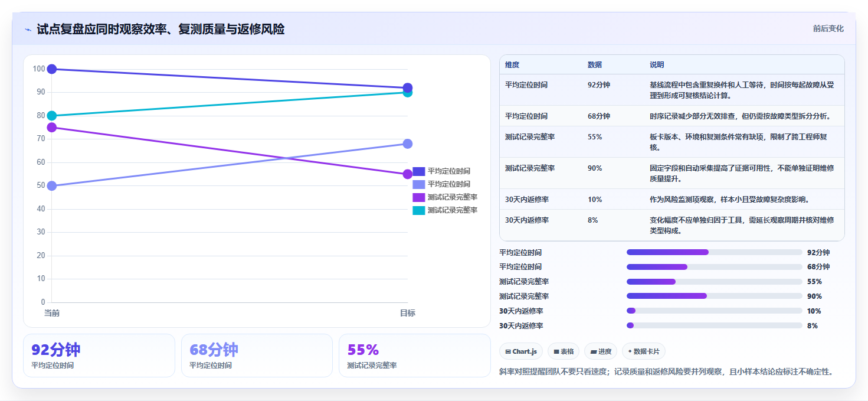Click the 8% value ending its progress bar

coord(813,325)
